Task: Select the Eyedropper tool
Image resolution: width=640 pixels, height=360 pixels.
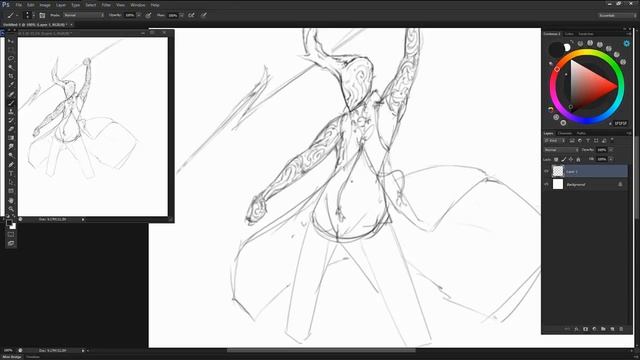Action: (11, 85)
